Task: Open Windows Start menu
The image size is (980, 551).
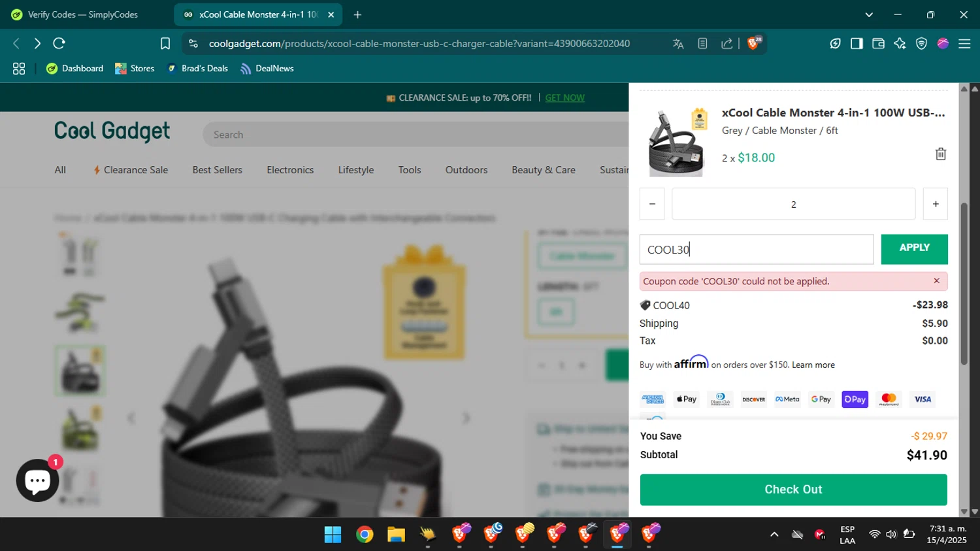Action: point(333,535)
